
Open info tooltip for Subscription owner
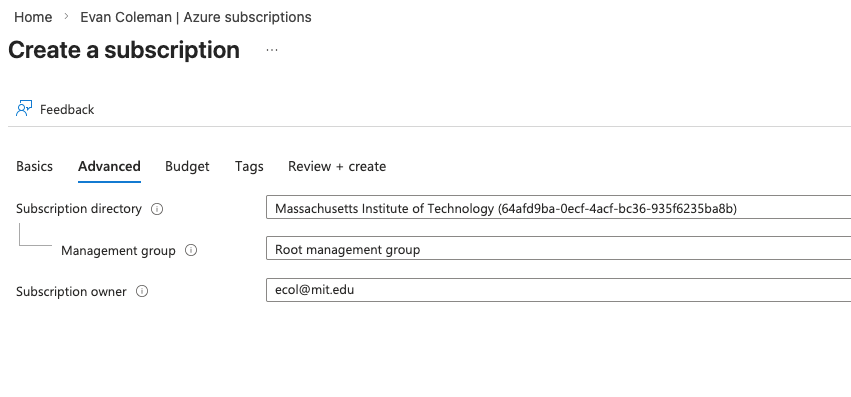click(x=142, y=292)
